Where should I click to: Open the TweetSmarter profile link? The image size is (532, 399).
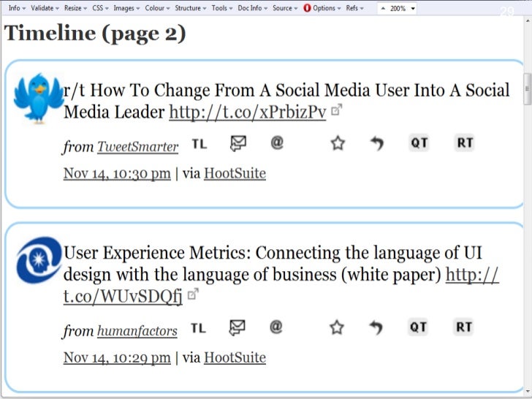[137, 147]
